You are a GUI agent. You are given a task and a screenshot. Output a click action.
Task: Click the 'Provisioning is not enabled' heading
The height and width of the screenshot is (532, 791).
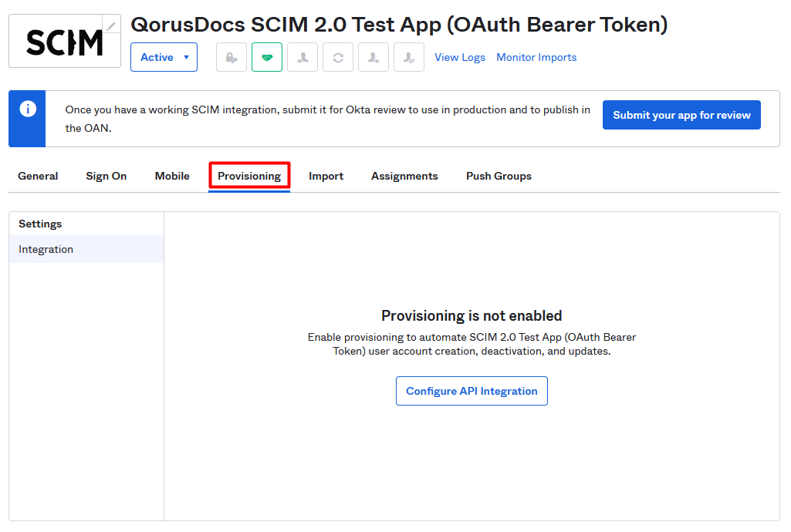pos(472,316)
